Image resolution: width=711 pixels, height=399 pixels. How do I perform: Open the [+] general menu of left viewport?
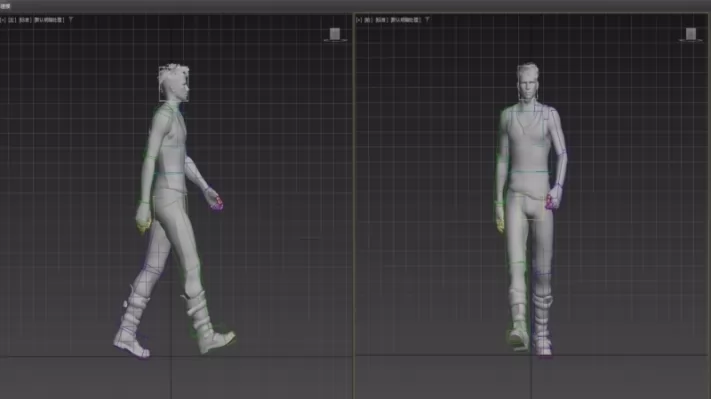coord(3,20)
